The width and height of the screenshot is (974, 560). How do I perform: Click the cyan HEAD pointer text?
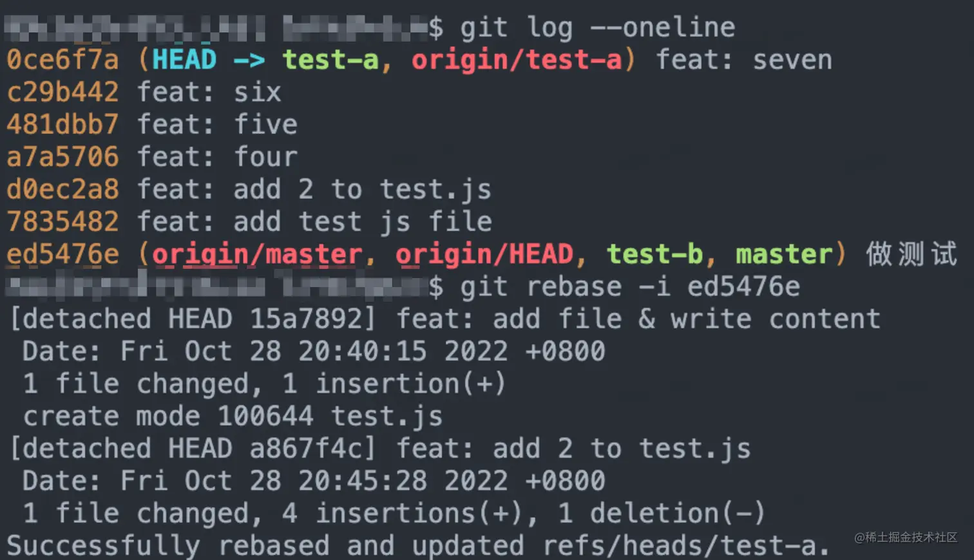(184, 60)
